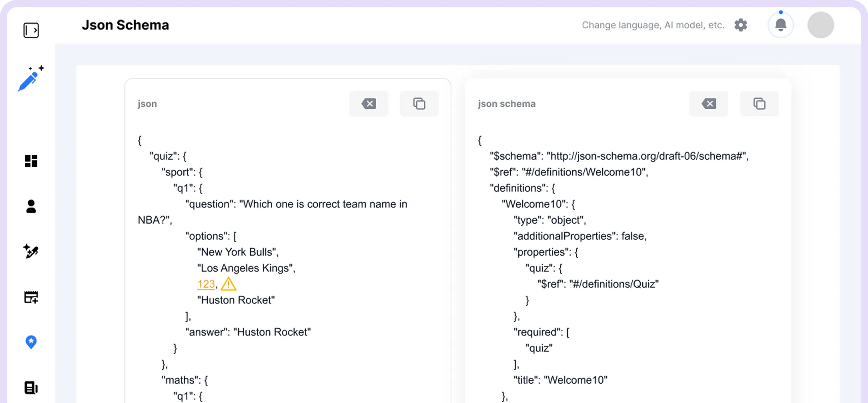Click the blue star location pin icon
This screenshot has width=868, height=403.
[x=31, y=342]
